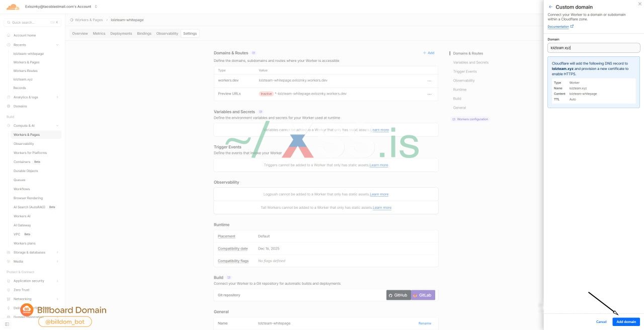Screen dimensions: 644x330
Task: Open AI Gateway
Action: click(22, 225)
